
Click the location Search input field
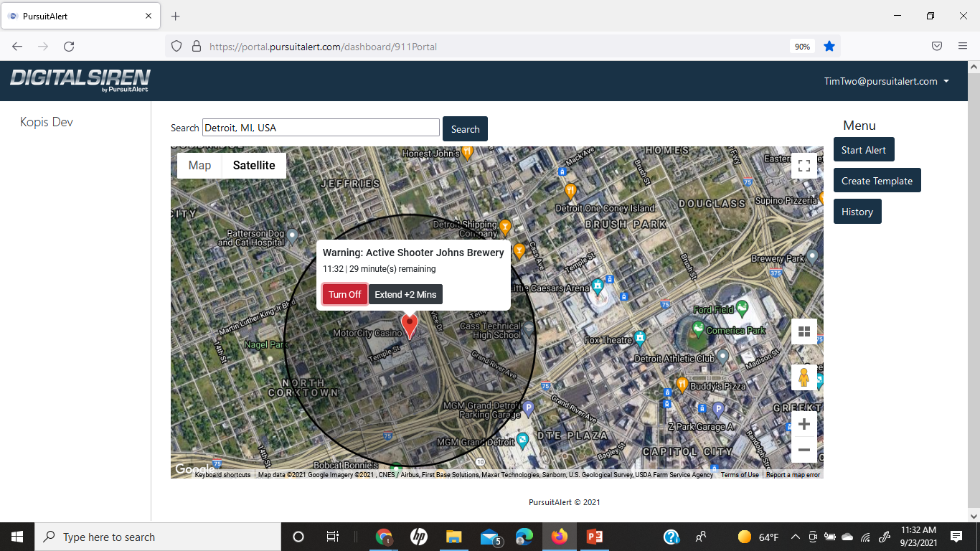[321, 128]
